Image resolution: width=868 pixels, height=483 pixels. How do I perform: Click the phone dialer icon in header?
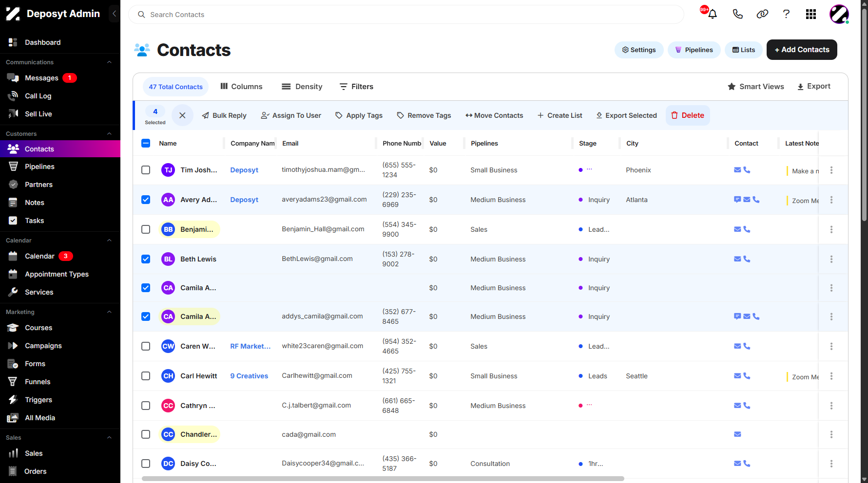coord(737,14)
